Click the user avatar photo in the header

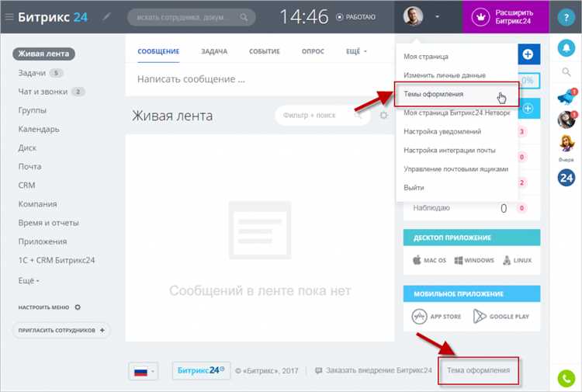[x=413, y=16]
